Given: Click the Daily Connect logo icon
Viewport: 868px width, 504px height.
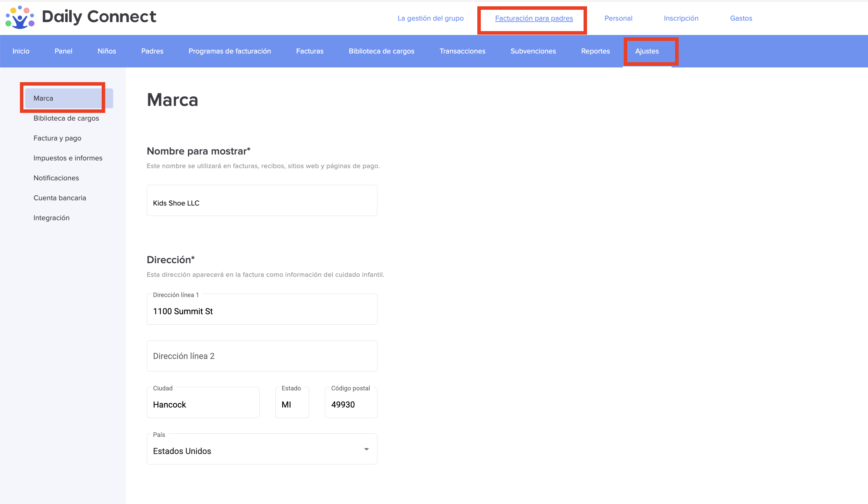Looking at the screenshot, I should pyautogui.click(x=20, y=17).
